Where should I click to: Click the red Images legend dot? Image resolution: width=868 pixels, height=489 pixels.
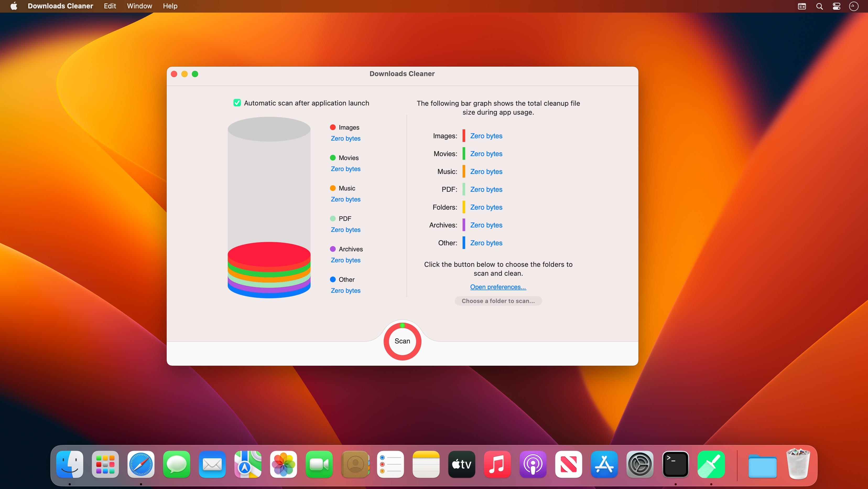[333, 127]
